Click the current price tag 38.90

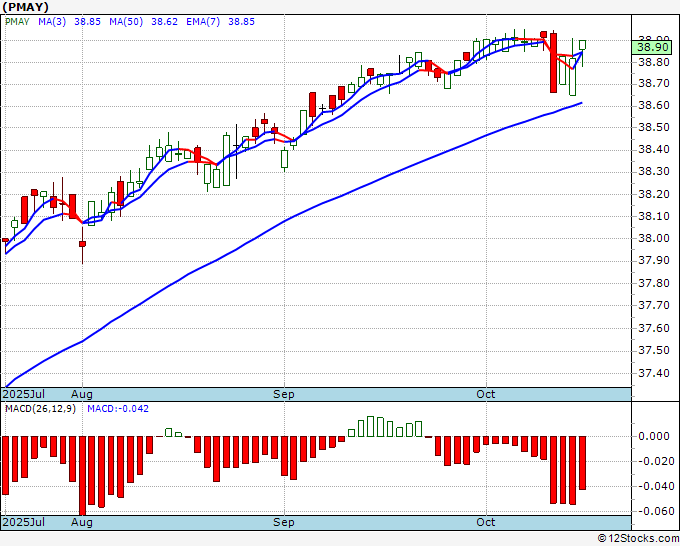point(652,47)
